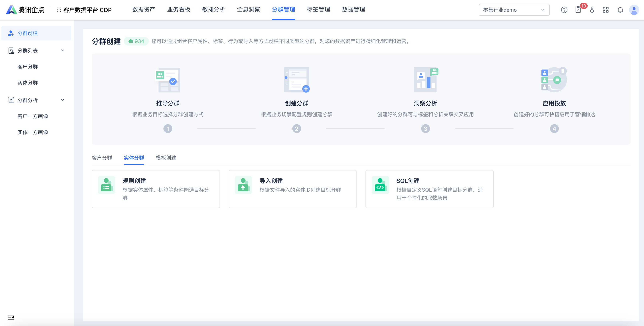Open the 零售行业demo workspace dropdown
Image resolution: width=644 pixels, height=326 pixels.
(x=514, y=10)
